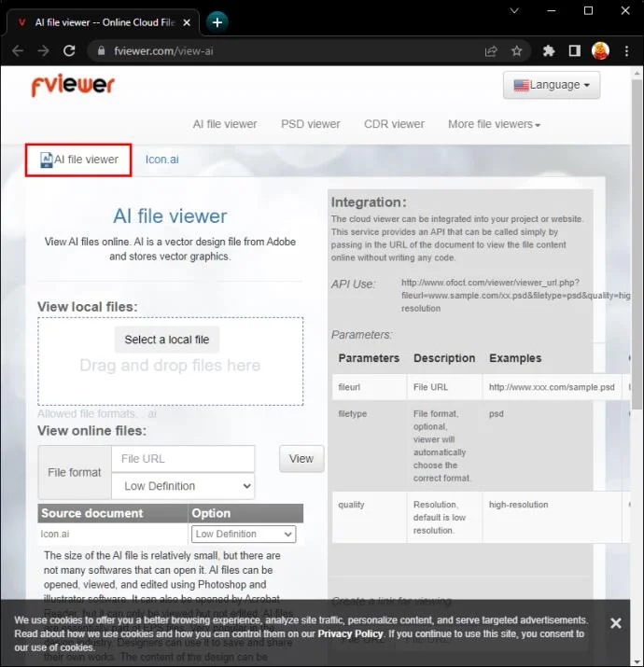Dismiss the cookie notice with X
The image size is (644, 667).
pyautogui.click(x=615, y=623)
